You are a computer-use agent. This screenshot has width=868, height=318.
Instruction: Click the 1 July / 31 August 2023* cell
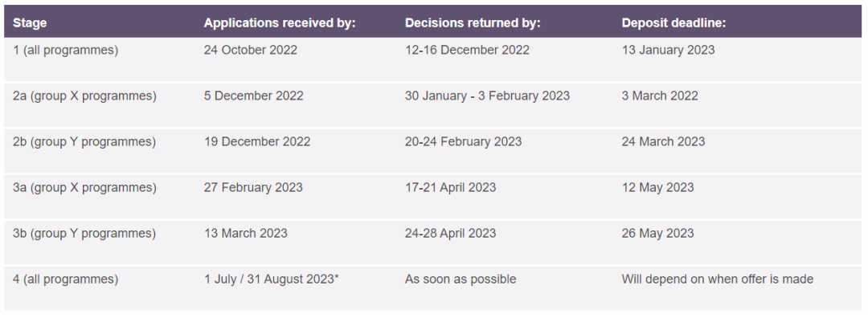[272, 279]
